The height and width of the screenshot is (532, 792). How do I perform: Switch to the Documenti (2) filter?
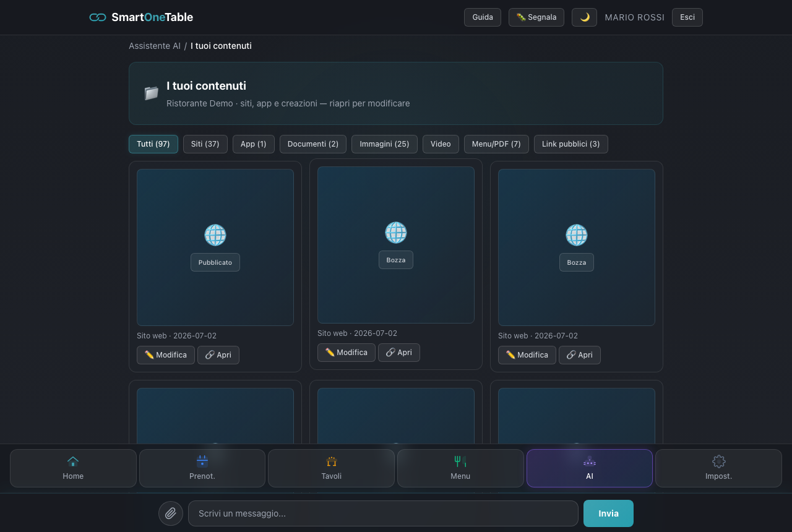313,144
